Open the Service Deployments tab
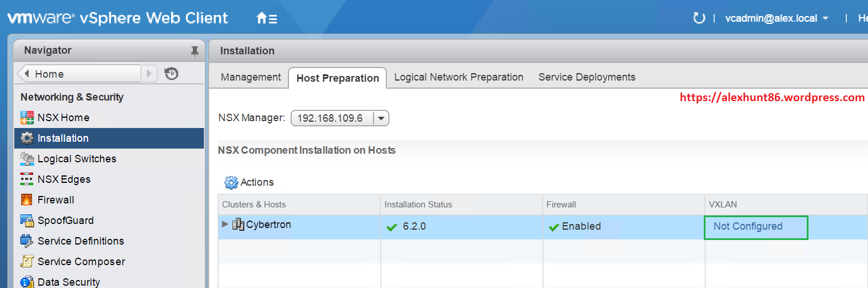The width and height of the screenshot is (868, 288). 586,77
